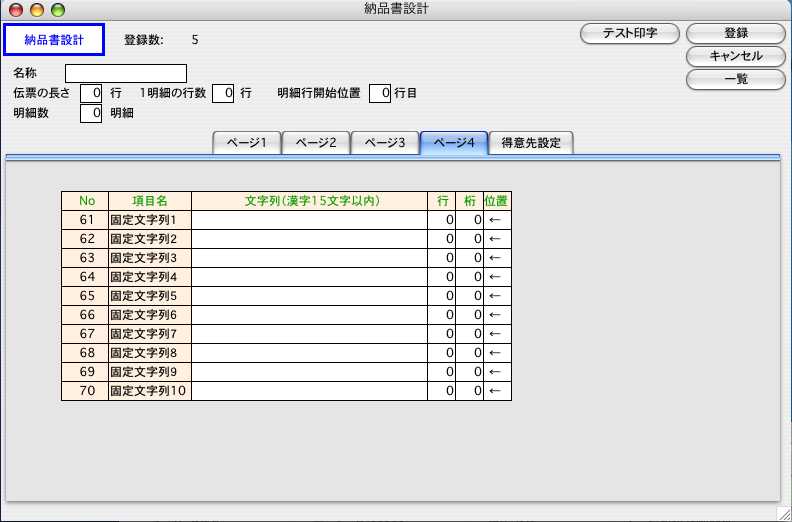Toggle the 位置 arrow in row 61
Screen dimensions: 792x522
click(x=497, y=220)
